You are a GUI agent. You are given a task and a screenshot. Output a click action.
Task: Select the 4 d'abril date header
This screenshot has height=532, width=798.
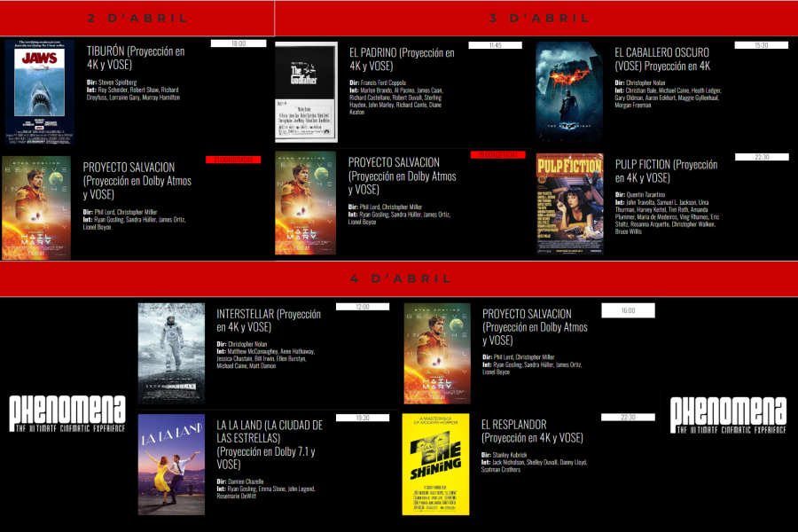click(x=398, y=279)
